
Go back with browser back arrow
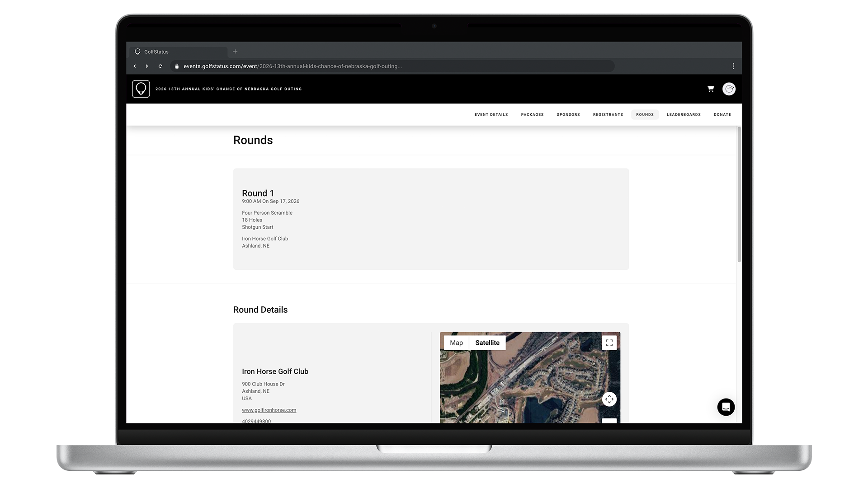(135, 66)
